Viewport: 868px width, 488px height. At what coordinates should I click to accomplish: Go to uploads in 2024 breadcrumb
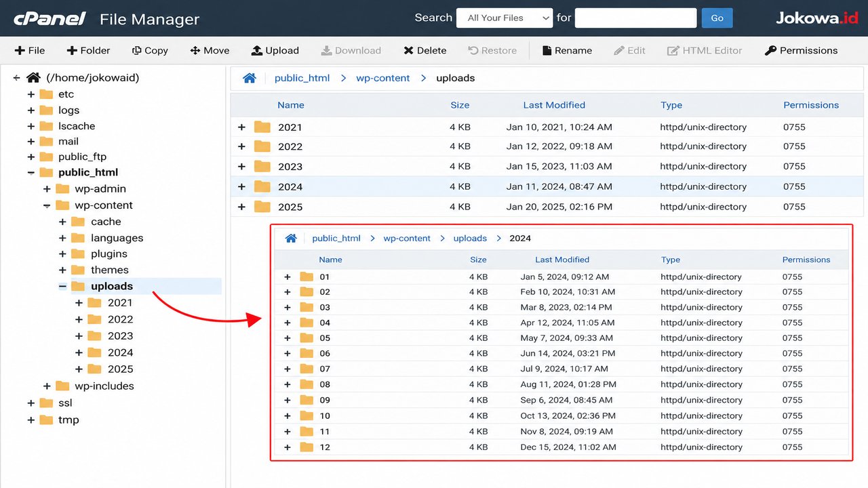tap(470, 238)
